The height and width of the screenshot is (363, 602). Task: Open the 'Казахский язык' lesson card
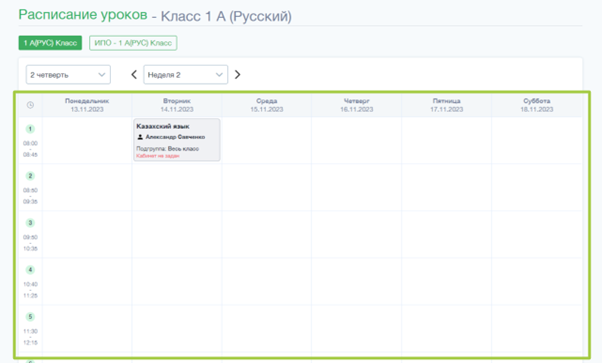177,139
